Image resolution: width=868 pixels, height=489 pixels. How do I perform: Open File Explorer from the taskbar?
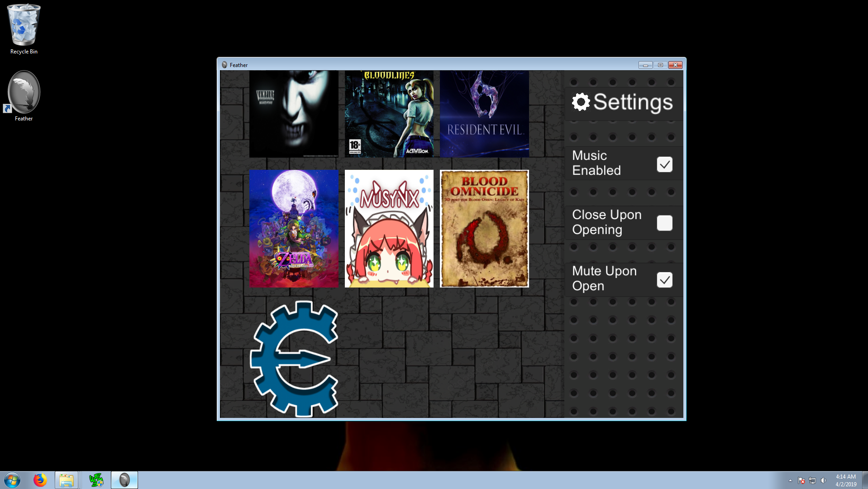tap(67, 480)
